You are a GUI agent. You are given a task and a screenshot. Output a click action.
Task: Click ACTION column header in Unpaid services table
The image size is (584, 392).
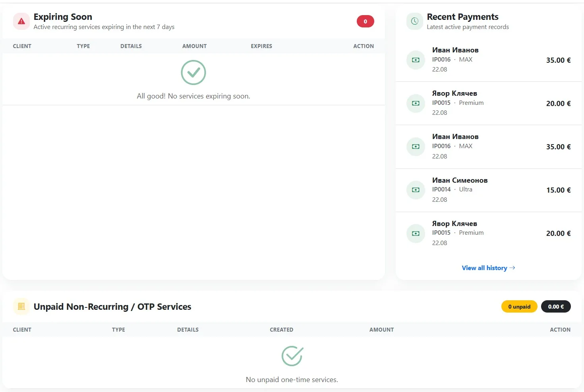tap(560, 330)
